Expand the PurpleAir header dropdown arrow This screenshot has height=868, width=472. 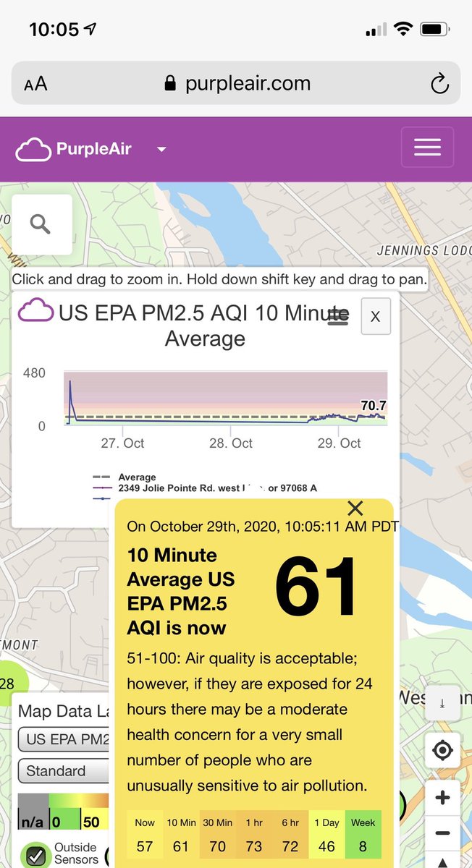161,150
